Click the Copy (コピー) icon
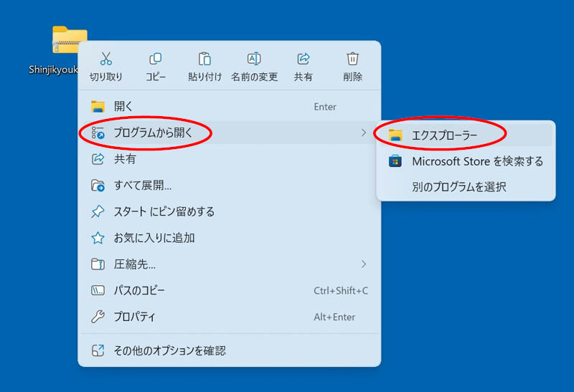This screenshot has height=392, width=574. (155, 59)
